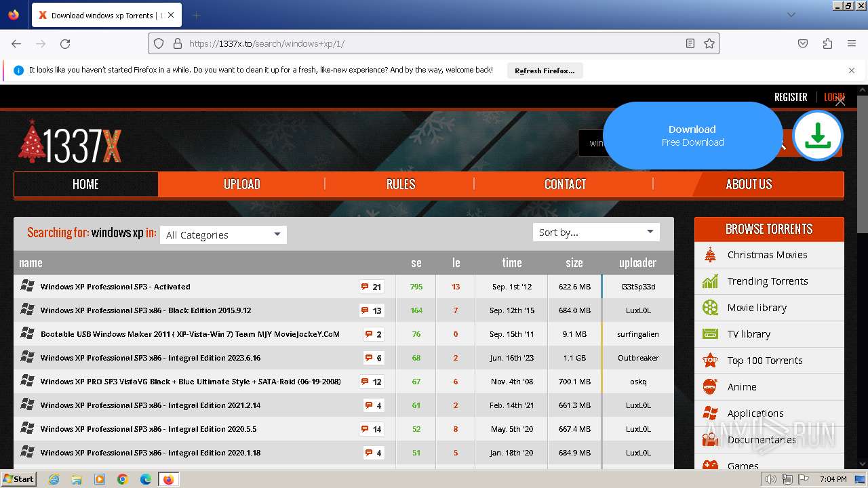Click comments icon on VistaVG row
868x488 pixels.
pos(372,382)
